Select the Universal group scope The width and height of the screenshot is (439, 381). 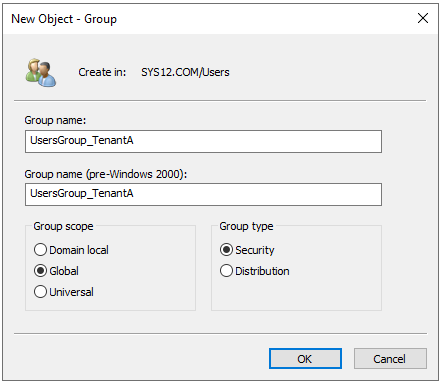click(x=40, y=292)
